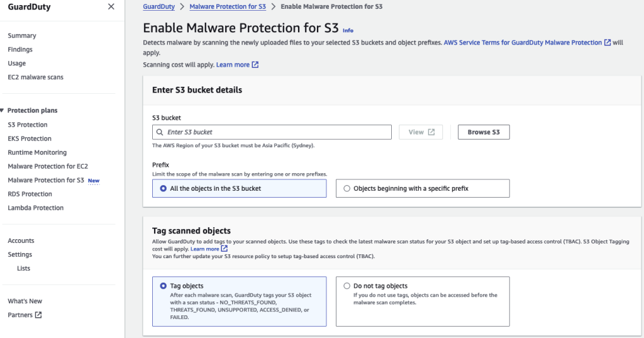Select All the objects in the S3 bucket
The width and height of the screenshot is (644, 338).
click(240, 188)
